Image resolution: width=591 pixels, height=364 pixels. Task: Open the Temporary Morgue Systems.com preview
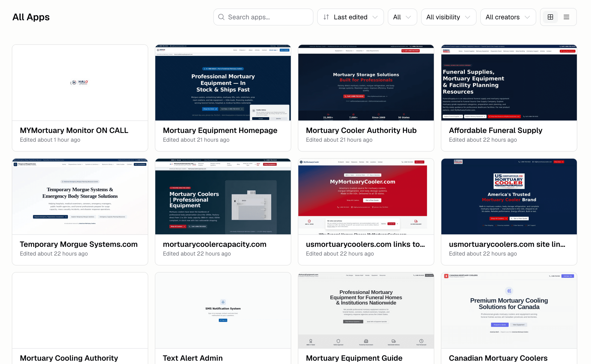(x=80, y=196)
